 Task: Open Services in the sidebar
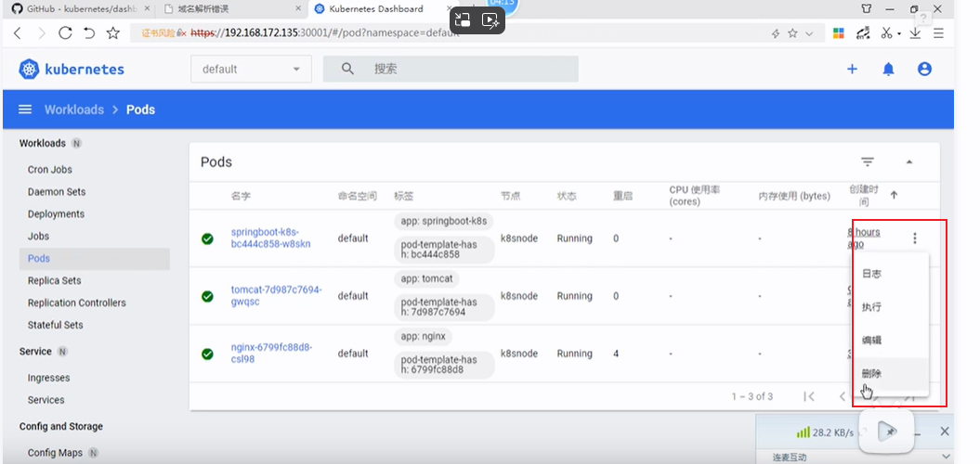[46, 400]
